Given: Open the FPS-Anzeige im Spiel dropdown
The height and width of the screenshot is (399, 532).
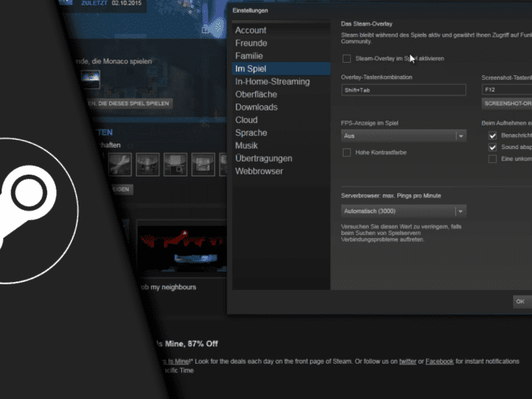Looking at the screenshot, I should (404, 136).
